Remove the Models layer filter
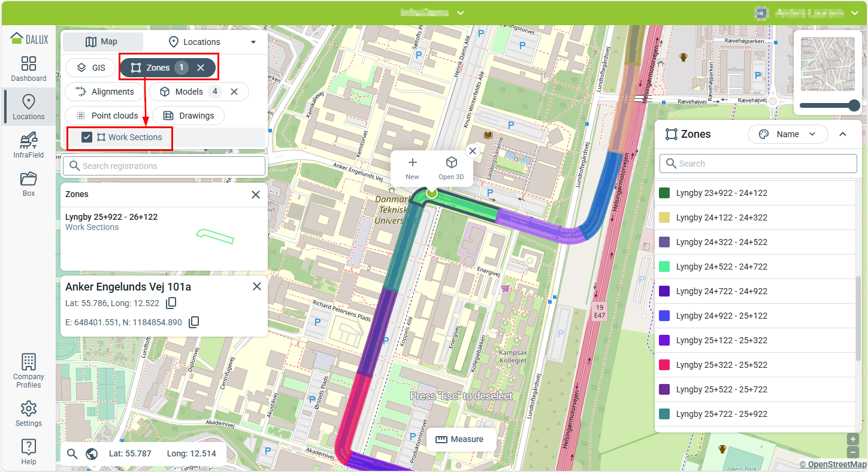The width and height of the screenshot is (868, 472). 235,92
